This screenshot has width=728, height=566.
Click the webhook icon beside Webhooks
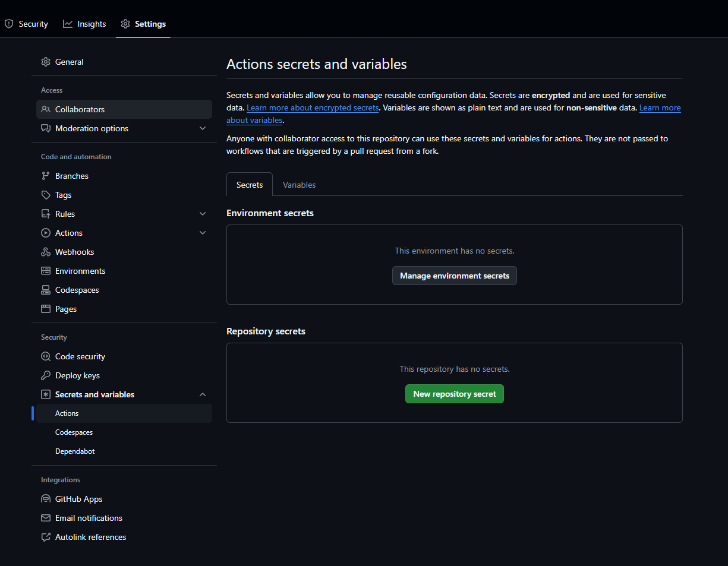click(46, 252)
